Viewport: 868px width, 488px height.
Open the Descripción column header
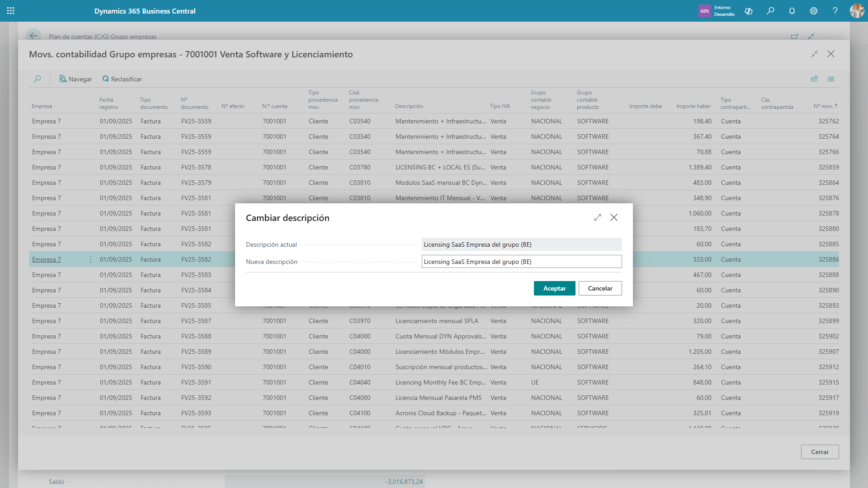[409, 106]
